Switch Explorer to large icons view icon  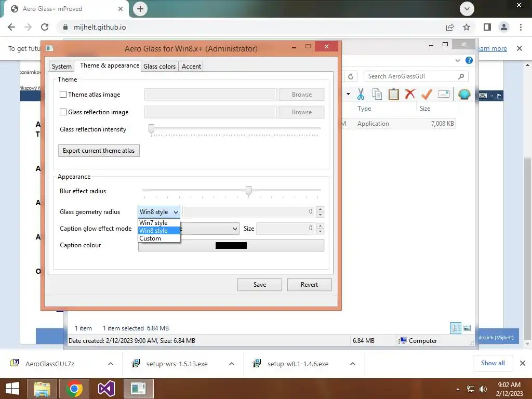pos(467,328)
